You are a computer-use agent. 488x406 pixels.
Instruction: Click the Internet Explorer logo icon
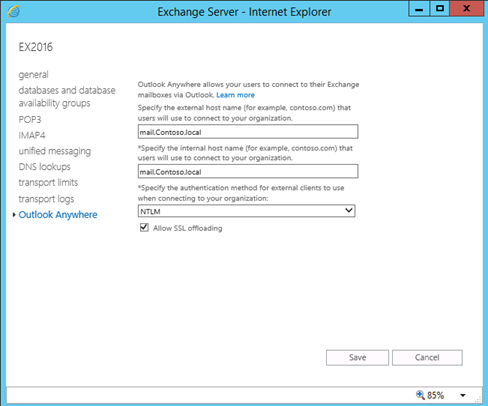[x=14, y=12]
